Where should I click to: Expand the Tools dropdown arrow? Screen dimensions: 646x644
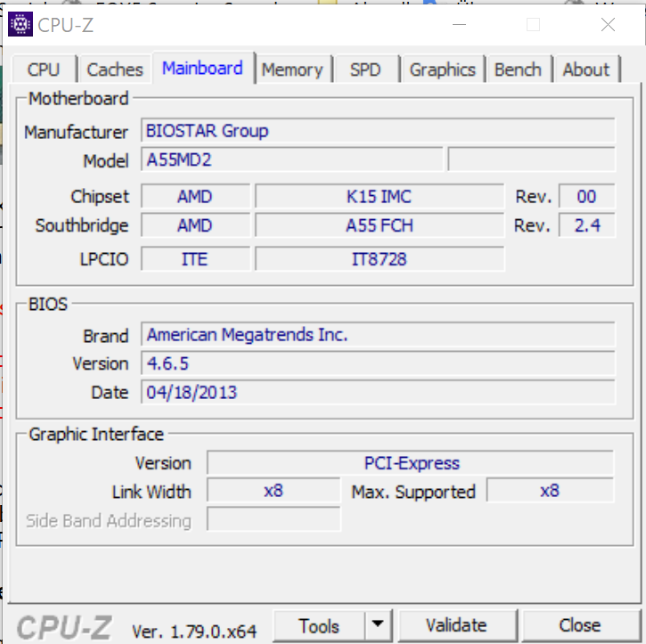[378, 626]
